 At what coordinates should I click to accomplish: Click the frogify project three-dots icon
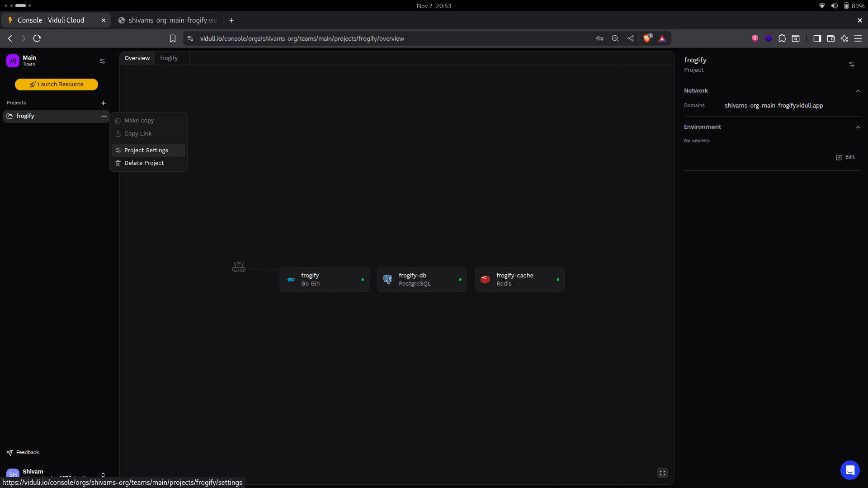(x=104, y=116)
